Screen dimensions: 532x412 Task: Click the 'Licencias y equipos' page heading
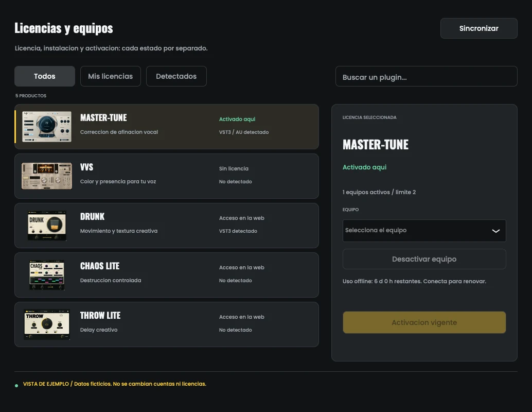pos(64,28)
